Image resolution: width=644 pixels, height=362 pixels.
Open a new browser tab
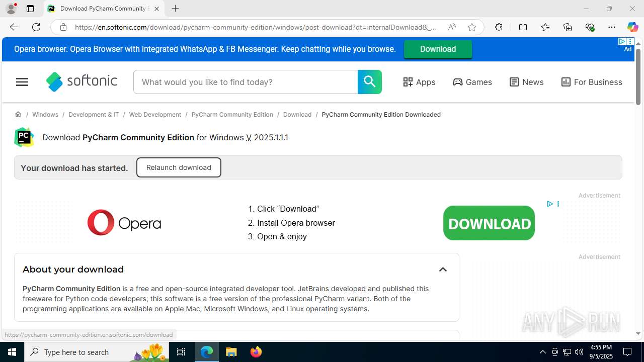pyautogui.click(x=175, y=9)
